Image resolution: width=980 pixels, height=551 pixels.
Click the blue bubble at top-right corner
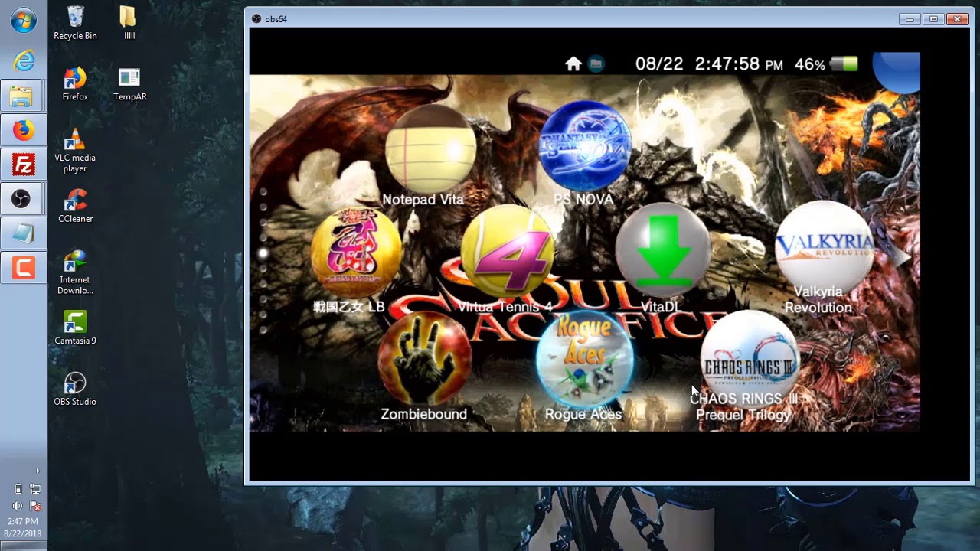897,72
